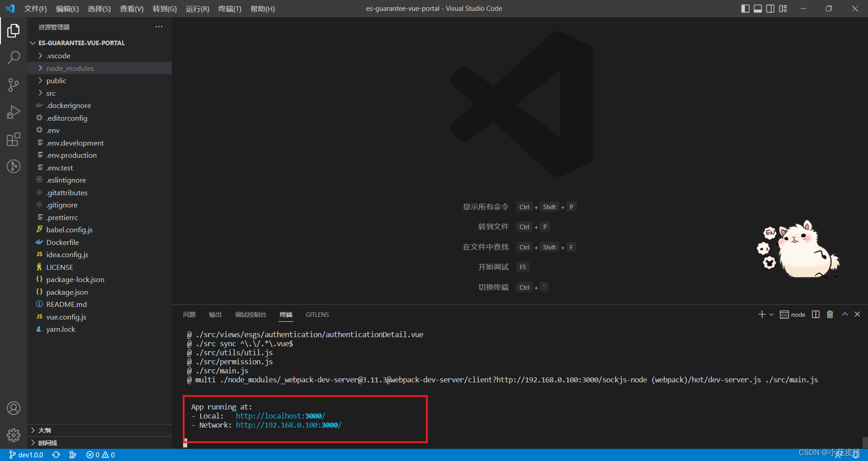Open the Extensions view
Image resolution: width=868 pixels, height=461 pixels.
coord(14,139)
